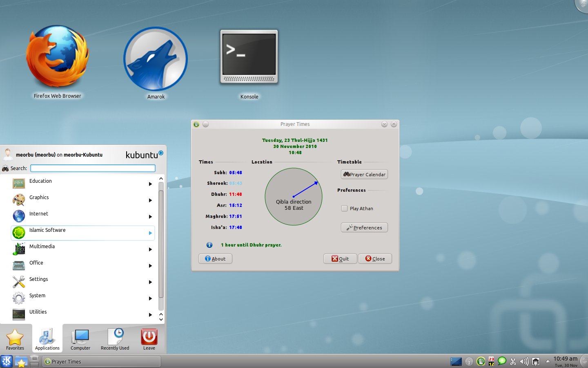
Task: Click the Kopete green speech bubble icon
Action: pyautogui.click(x=502, y=361)
